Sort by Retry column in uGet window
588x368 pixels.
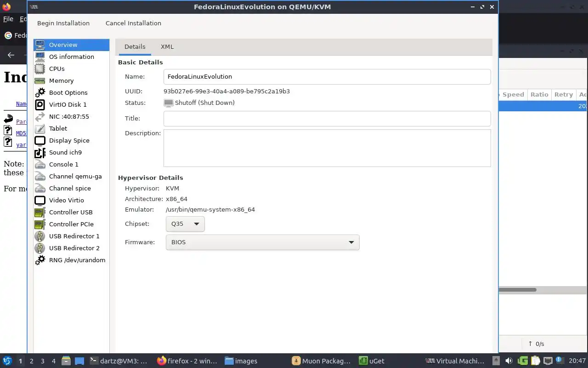[x=564, y=94]
